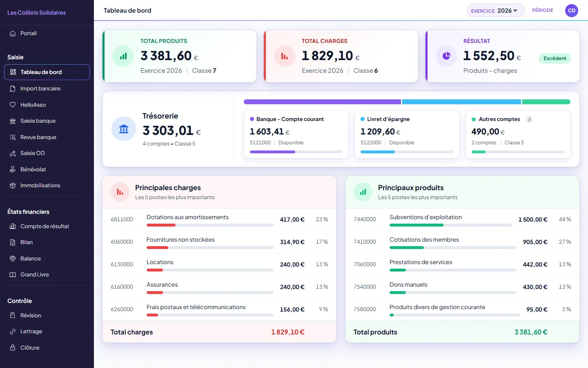Image resolution: width=588 pixels, height=368 pixels.
Task: Open the Période selector
Action: (543, 10)
